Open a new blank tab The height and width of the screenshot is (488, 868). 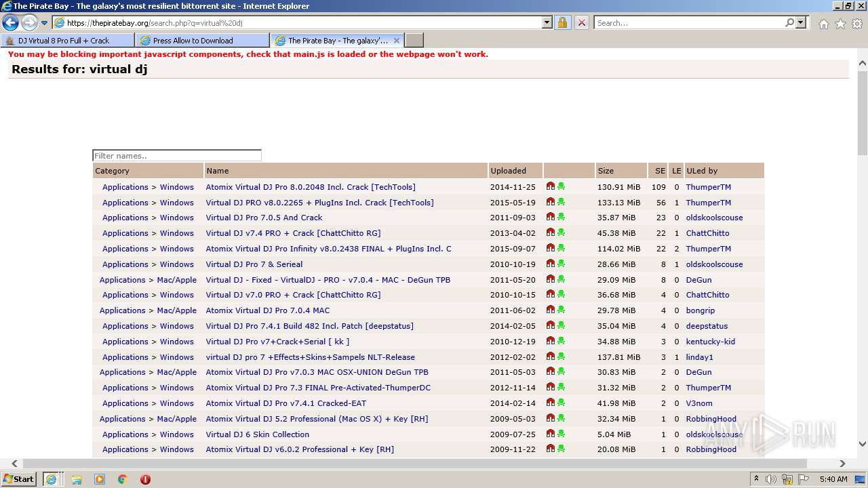click(x=414, y=41)
